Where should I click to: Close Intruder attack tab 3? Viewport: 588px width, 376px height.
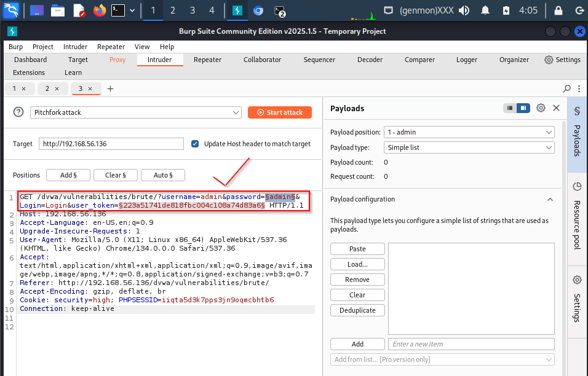[90, 88]
